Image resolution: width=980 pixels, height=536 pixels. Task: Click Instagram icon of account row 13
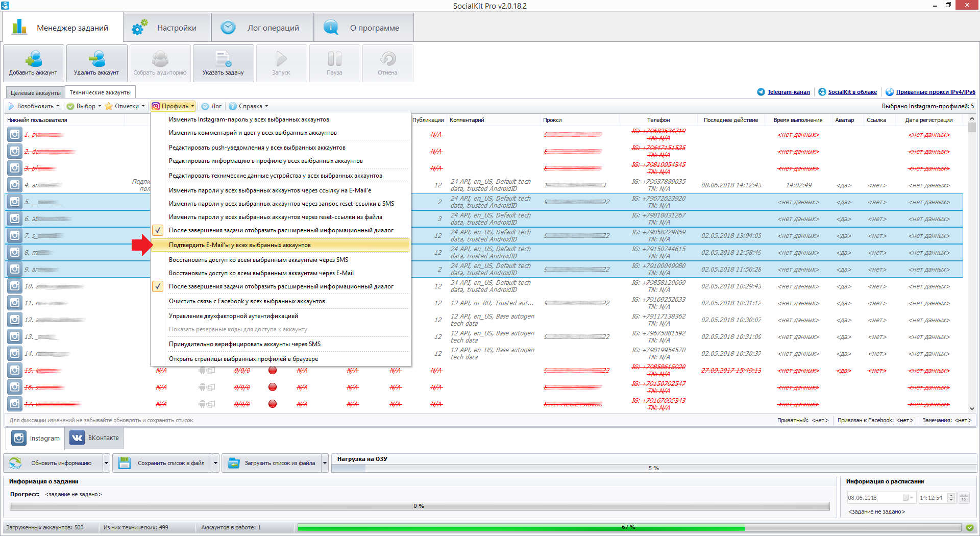point(15,336)
